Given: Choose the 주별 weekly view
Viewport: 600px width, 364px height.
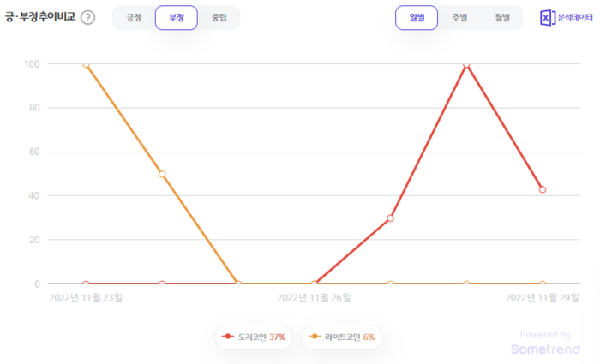Looking at the screenshot, I should (x=459, y=18).
